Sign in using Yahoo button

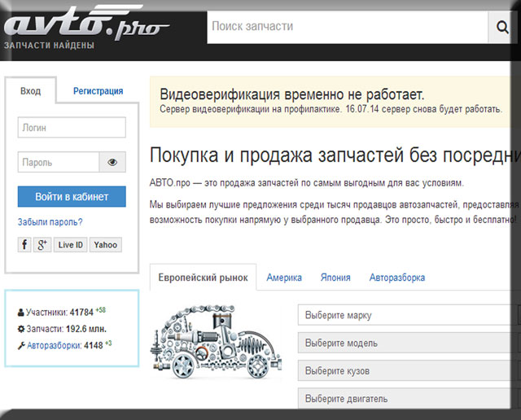click(x=105, y=244)
